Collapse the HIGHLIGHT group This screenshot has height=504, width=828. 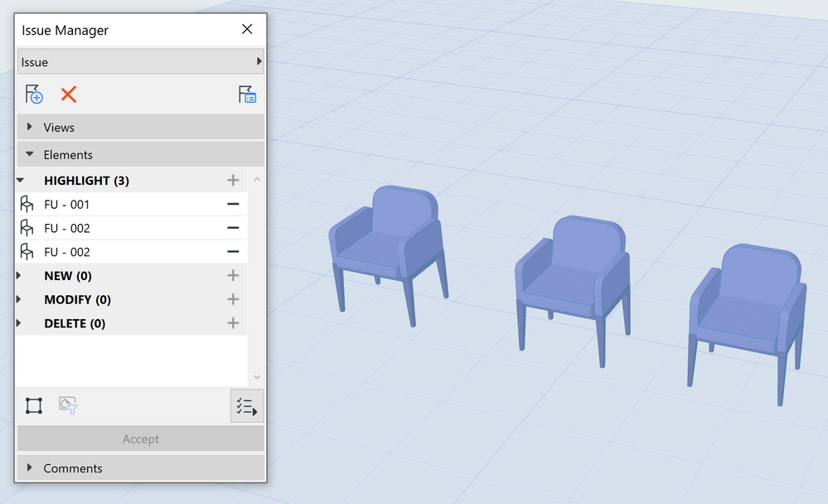[x=20, y=180]
